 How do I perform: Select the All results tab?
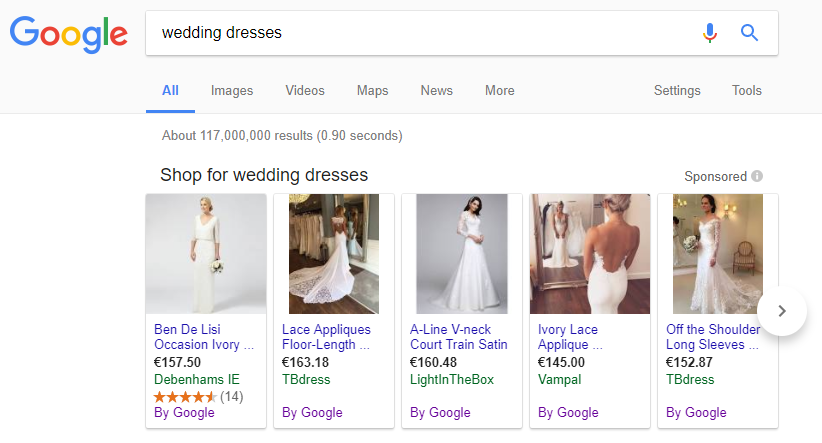[x=170, y=91]
